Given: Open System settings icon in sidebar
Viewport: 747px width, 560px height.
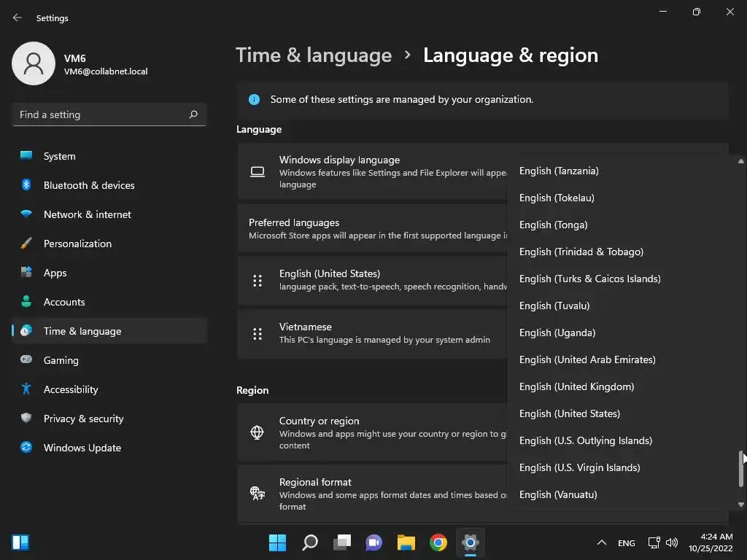Looking at the screenshot, I should pyautogui.click(x=26, y=156).
